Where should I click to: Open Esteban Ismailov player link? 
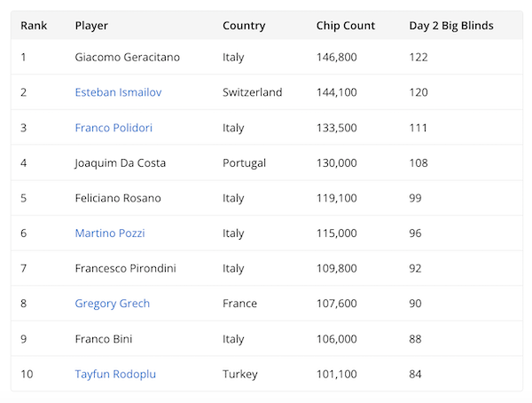pyautogui.click(x=118, y=92)
